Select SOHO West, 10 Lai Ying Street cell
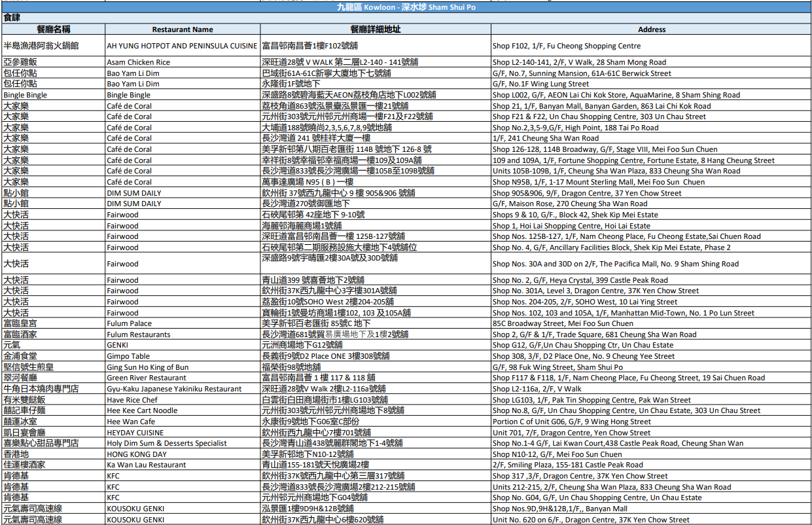 (652, 302)
